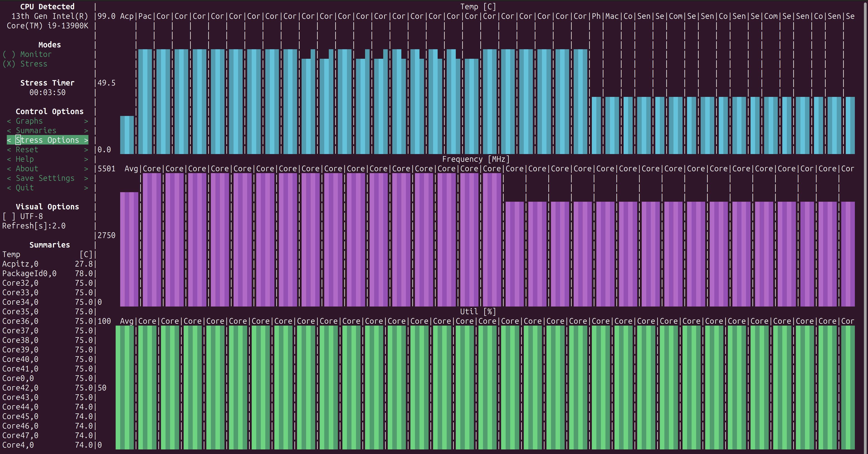Open the Graphs control option
This screenshot has height=454, width=868.
(x=29, y=121)
